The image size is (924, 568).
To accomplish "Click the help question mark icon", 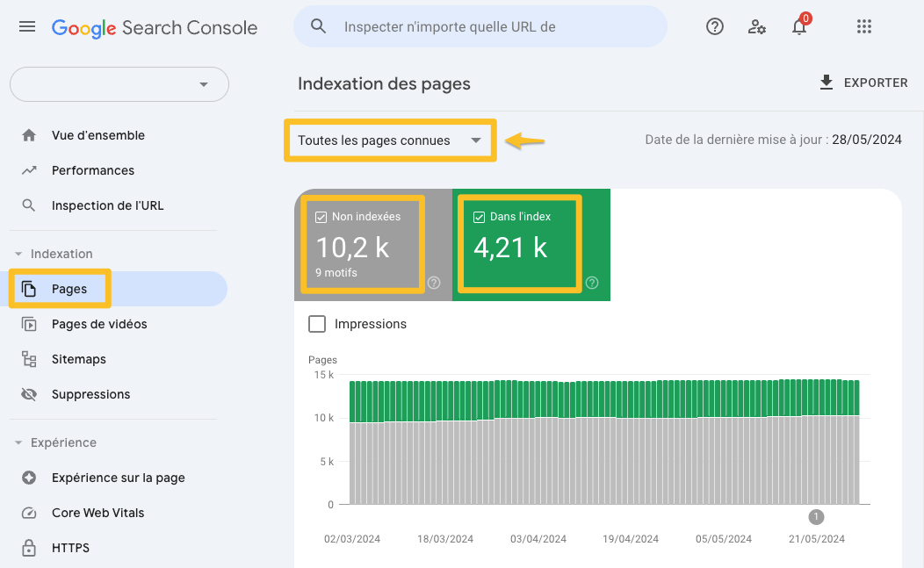I will [714, 26].
